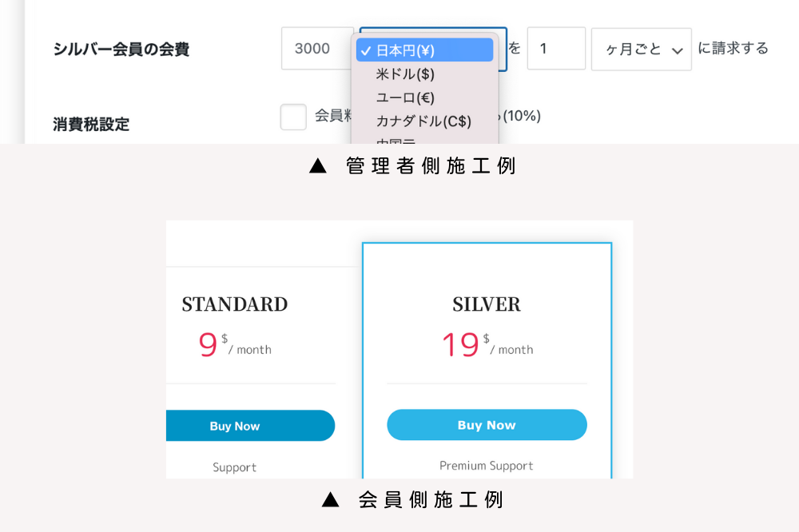
Task: Click the Support label under STANDARD
Action: click(234, 467)
